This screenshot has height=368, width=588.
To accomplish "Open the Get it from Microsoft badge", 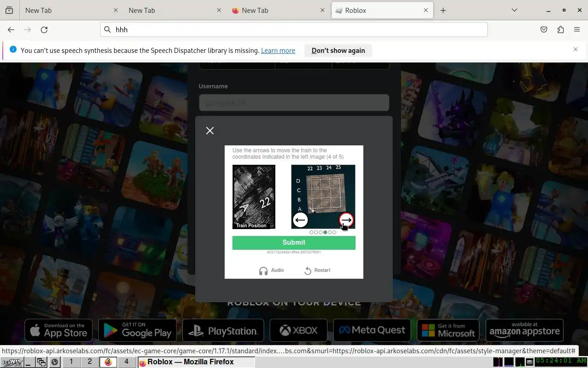I will (448, 330).
